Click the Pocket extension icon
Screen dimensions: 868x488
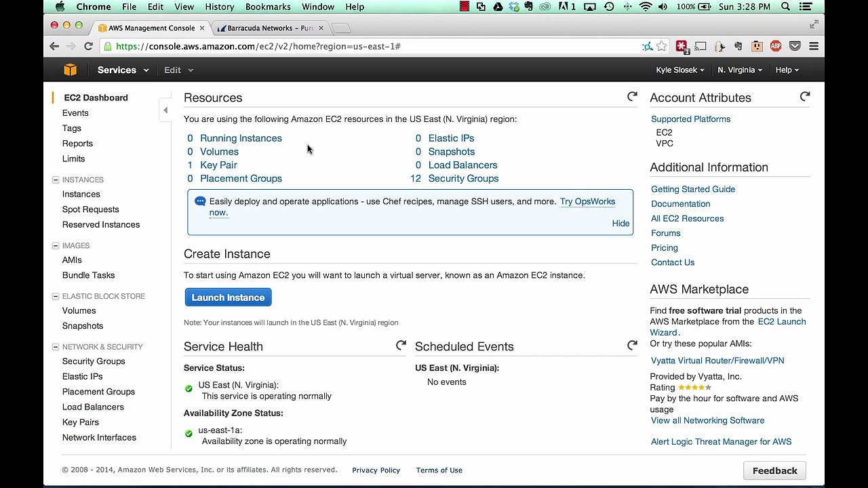coord(795,46)
